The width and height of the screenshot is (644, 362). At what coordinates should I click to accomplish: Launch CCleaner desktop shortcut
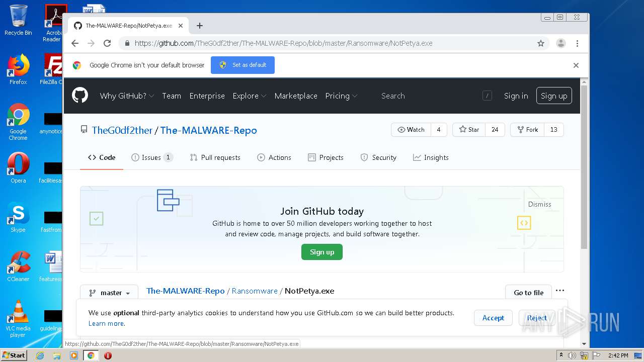click(18, 266)
